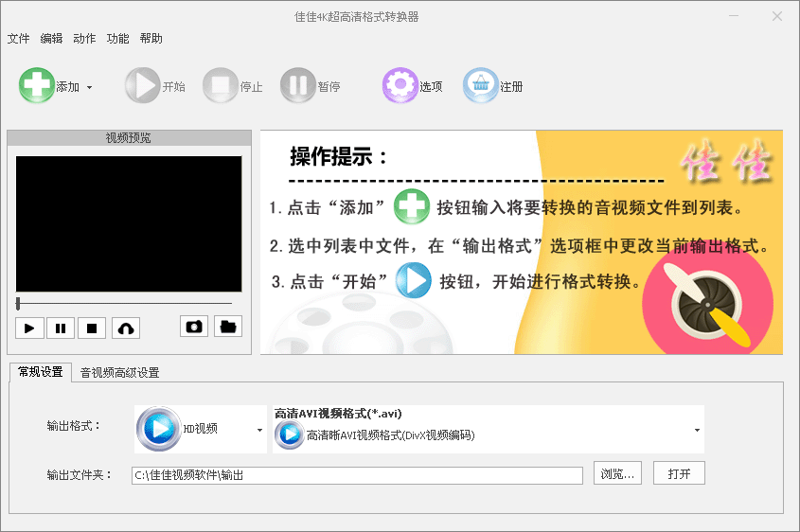Switch to the 常规设置 tab
This screenshot has width=800, height=532.
pos(41,372)
